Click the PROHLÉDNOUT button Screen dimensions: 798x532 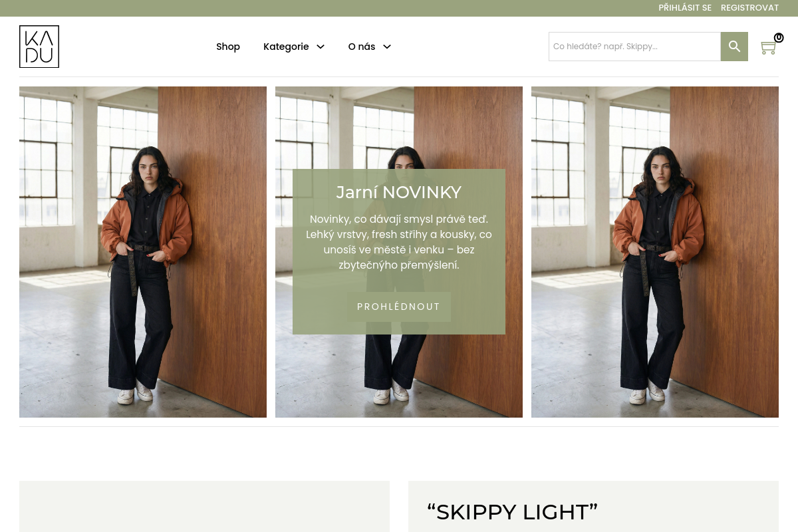[399, 307]
